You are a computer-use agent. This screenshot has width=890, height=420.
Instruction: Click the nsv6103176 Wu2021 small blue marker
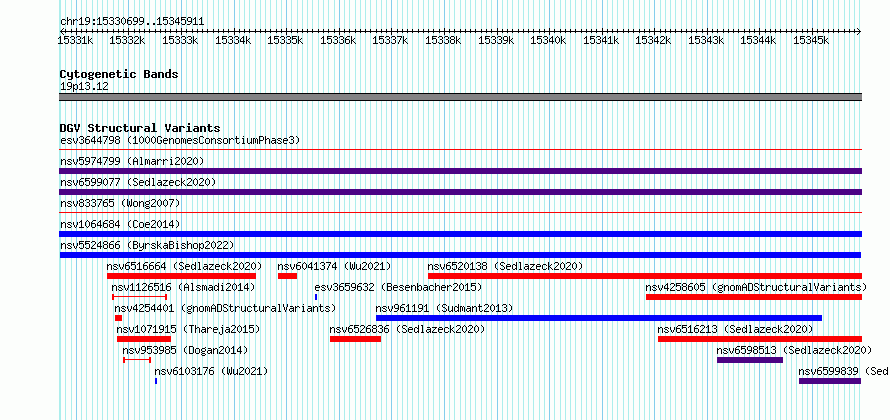(156, 381)
